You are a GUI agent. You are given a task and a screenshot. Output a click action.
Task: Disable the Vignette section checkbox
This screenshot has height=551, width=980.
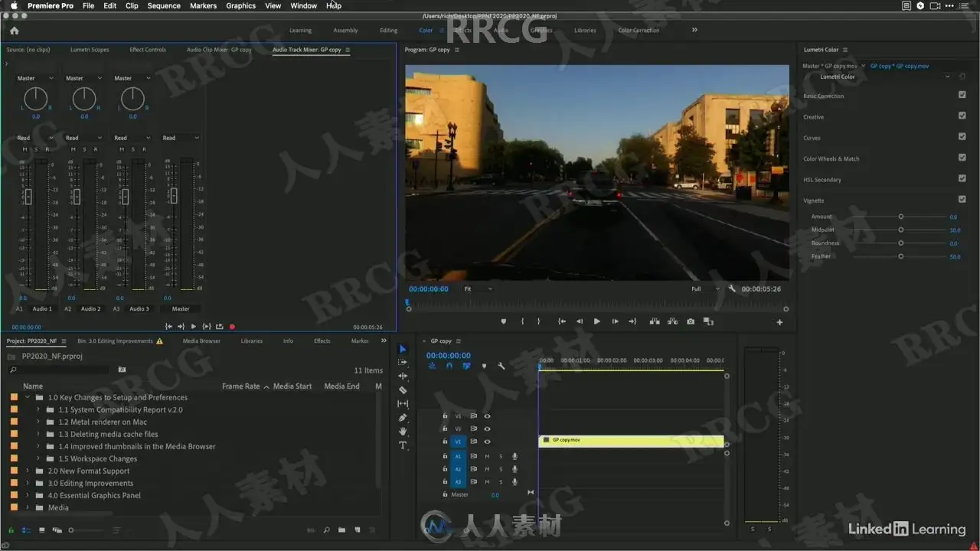click(x=962, y=199)
